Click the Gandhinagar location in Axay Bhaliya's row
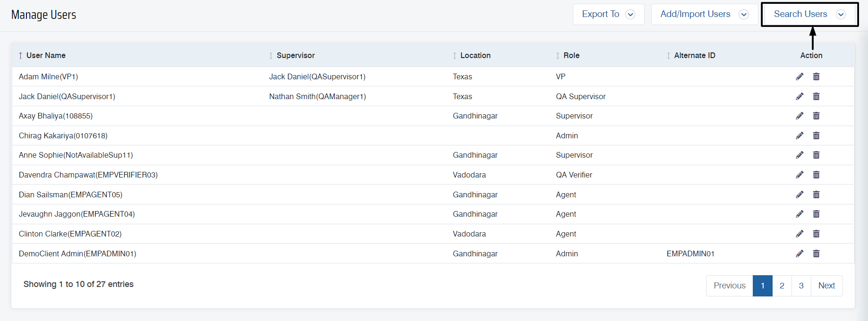The width and height of the screenshot is (868, 321). pos(475,116)
